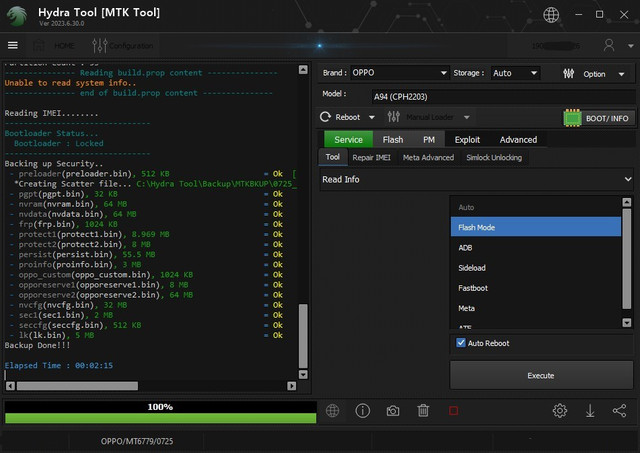Click the download arrow icon
This screenshot has width=640, height=453.
pos(590,411)
